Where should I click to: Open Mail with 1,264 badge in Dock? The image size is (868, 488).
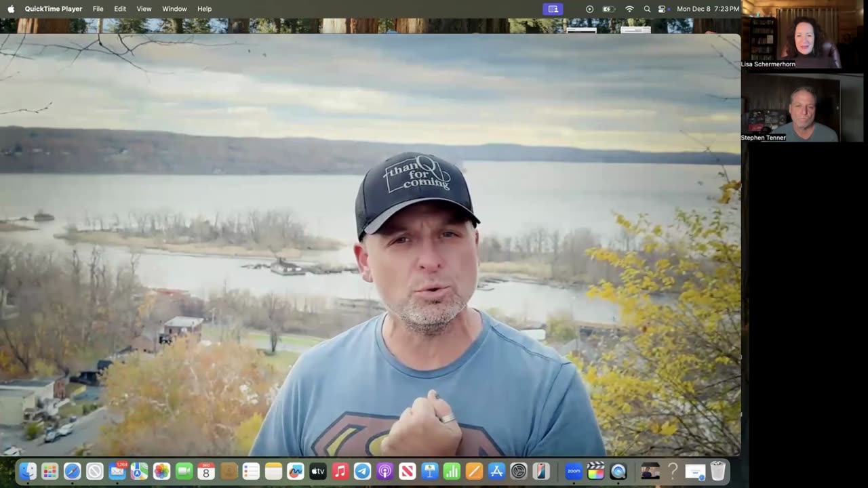pos(117,471)
